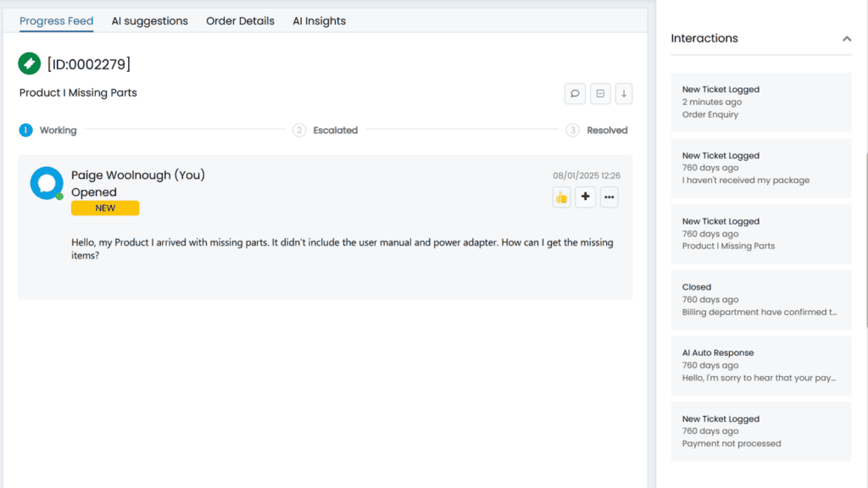The image size is (868, 488).
Task: Click the green ticket icon
Action: pyautogui.click(x=30, y=64)
